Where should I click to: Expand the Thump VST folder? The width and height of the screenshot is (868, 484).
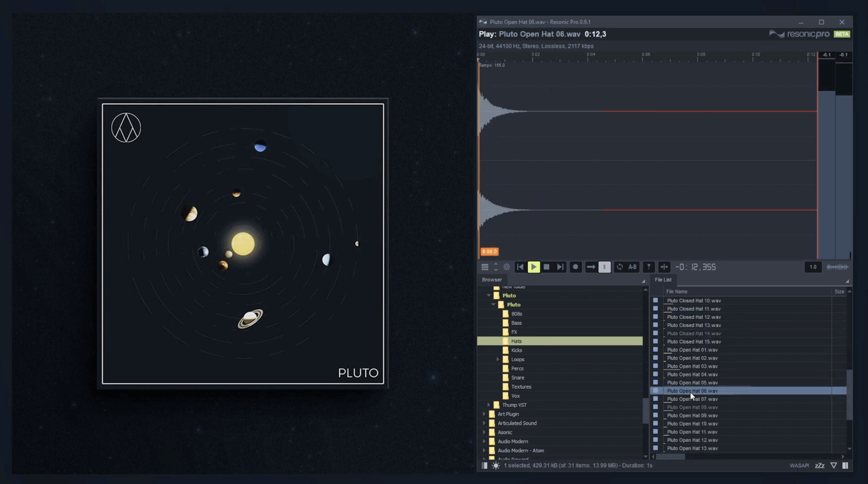click(x=489, y=405)
